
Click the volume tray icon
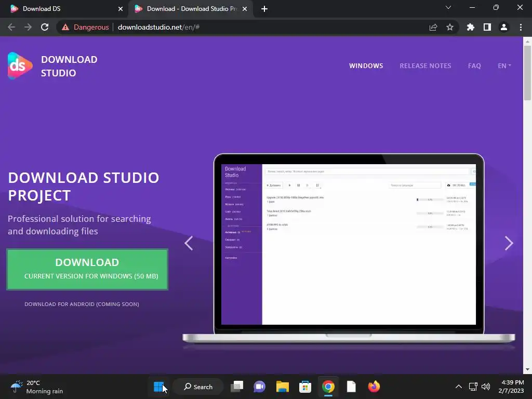coord(486,387)
